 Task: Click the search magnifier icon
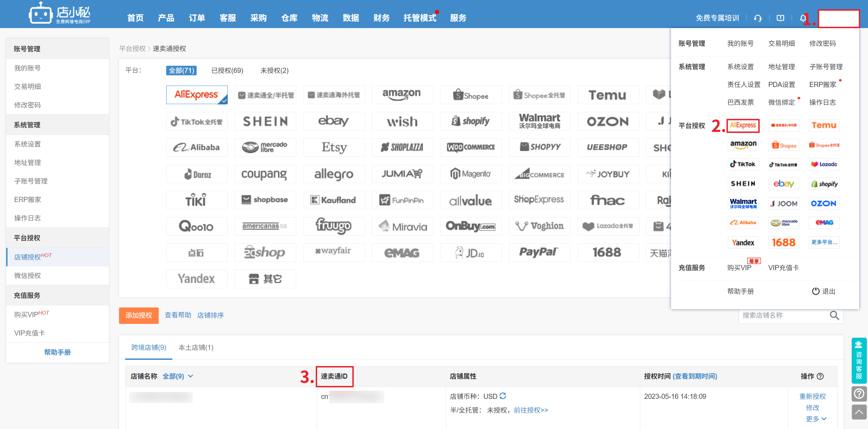point(834,315)
